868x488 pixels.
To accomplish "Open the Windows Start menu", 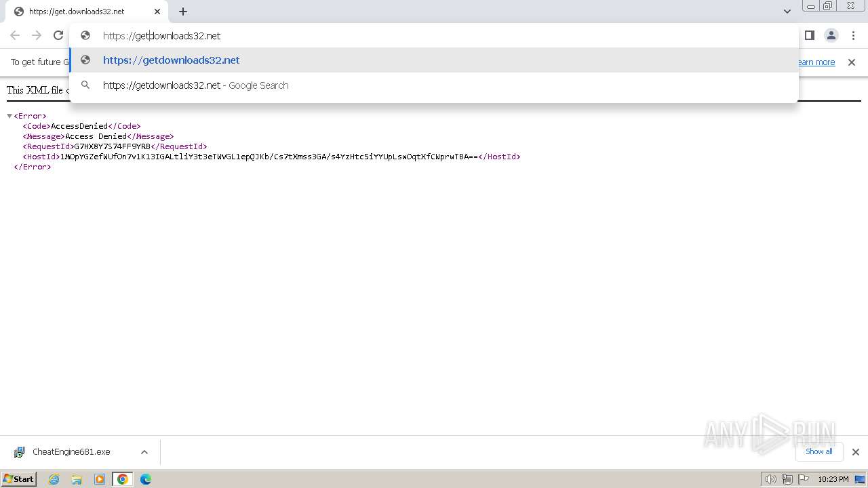I will [x=18, y=479].
